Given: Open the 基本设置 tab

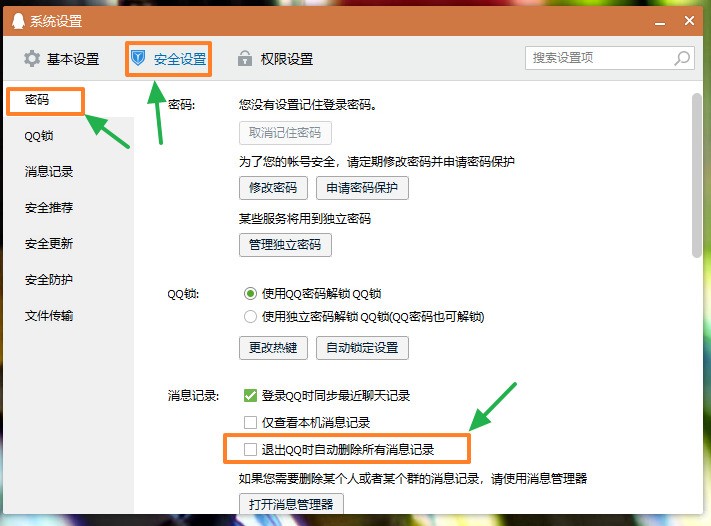Looking at the screenshot, I should pos(62,59).
